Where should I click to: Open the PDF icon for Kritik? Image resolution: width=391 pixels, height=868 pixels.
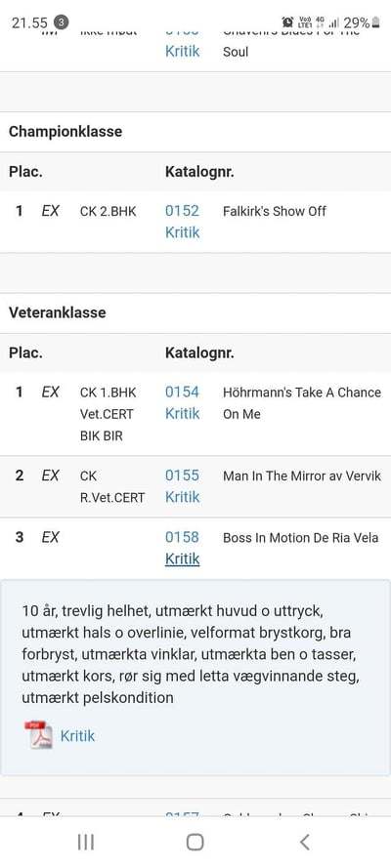click(39, 735)
